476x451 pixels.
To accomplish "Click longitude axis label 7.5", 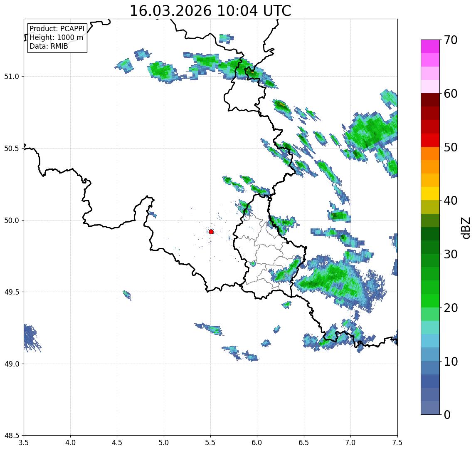I will point(397,443).
